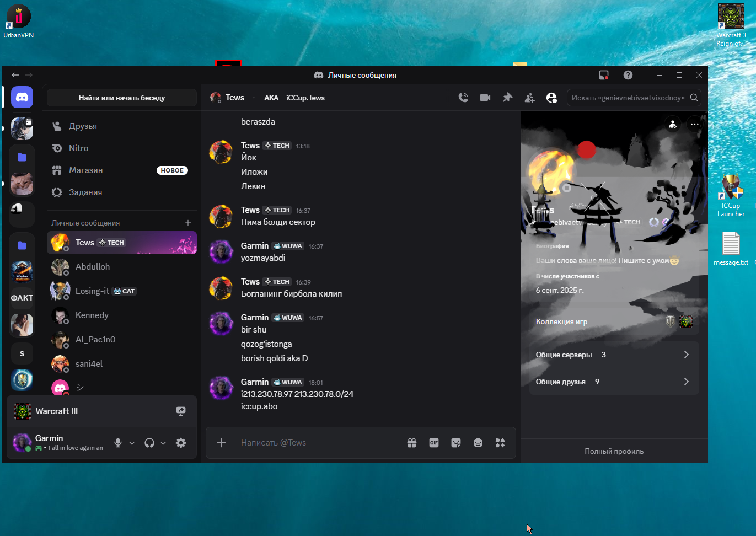This screenshot has height=536, width=756.
Task: Click Tews avatar at 13:18 message
Action: (x=221, y=152)
